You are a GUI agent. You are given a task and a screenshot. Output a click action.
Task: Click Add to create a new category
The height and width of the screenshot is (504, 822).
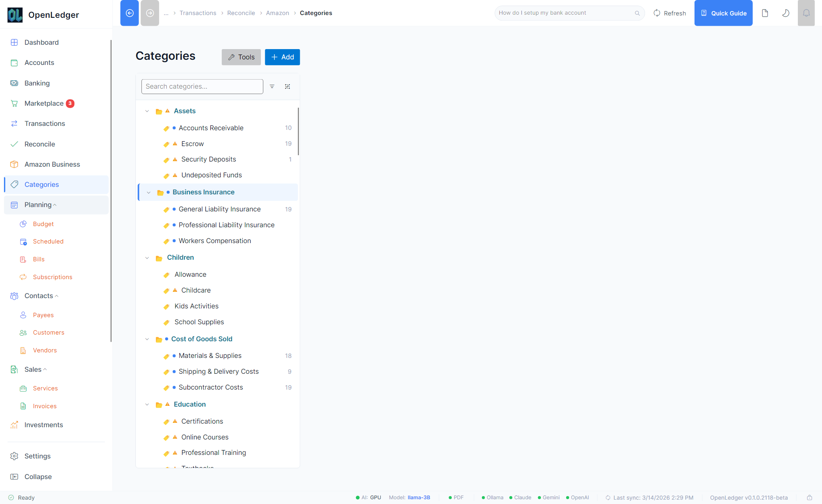pos(282,57)
